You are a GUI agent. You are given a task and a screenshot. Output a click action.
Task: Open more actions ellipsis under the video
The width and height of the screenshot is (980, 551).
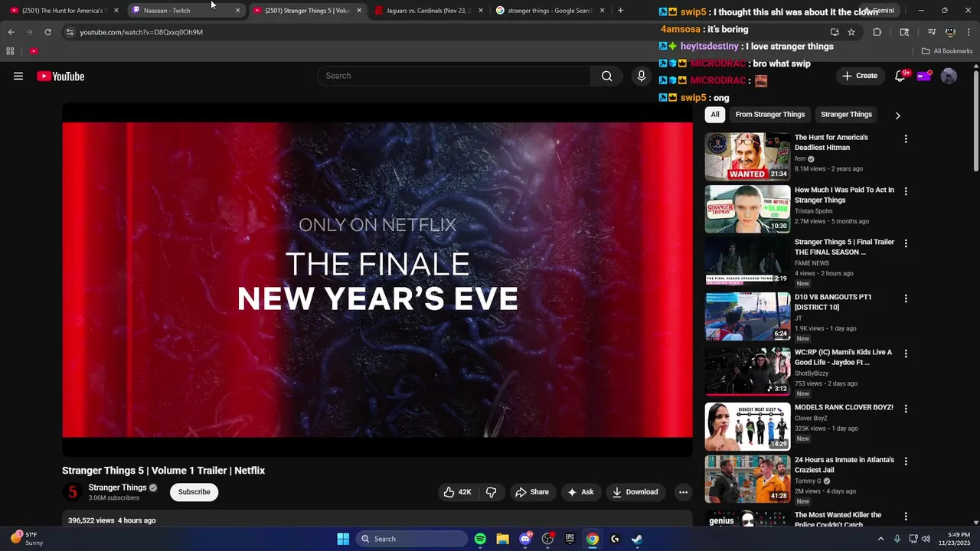(x=683, y=492)
